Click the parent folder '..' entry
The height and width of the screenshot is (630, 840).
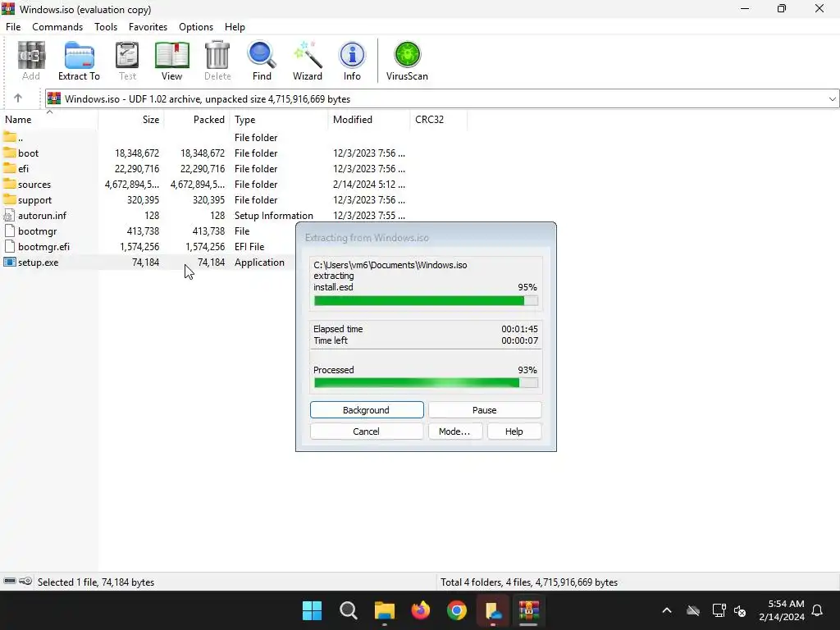click(13, 137)
